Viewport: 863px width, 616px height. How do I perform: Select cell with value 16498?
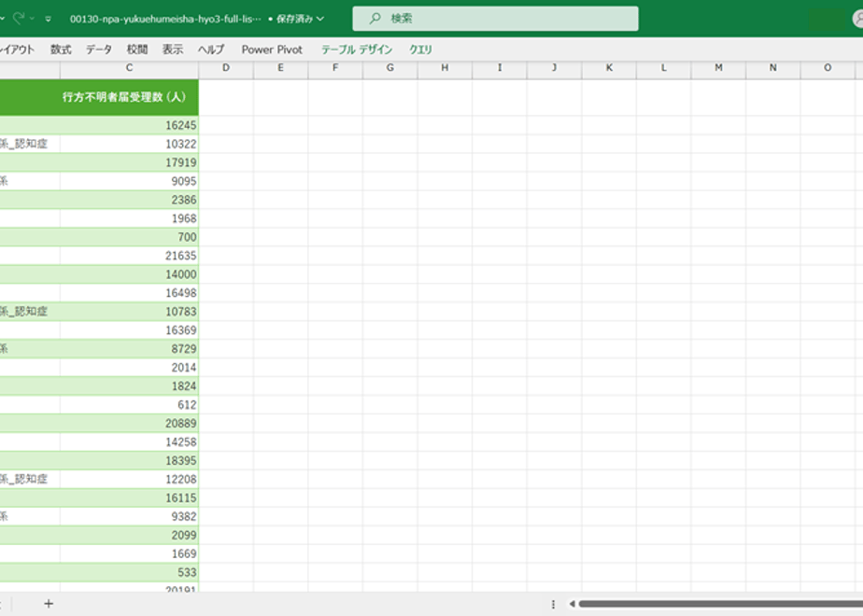pos(129,293)
